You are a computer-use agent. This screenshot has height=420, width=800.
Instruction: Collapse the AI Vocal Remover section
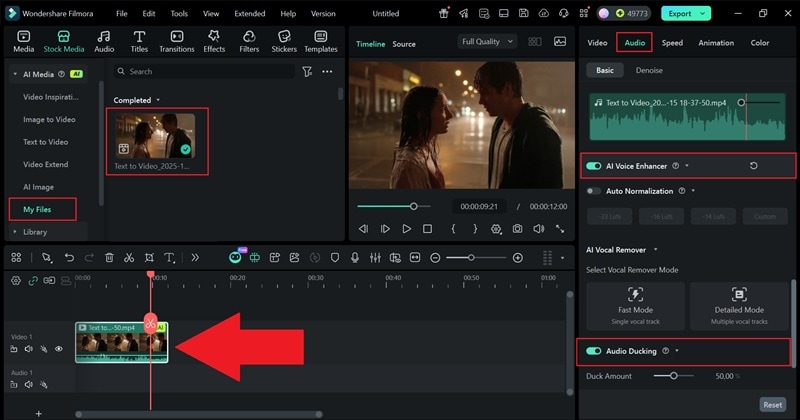[x=655, y=250]
